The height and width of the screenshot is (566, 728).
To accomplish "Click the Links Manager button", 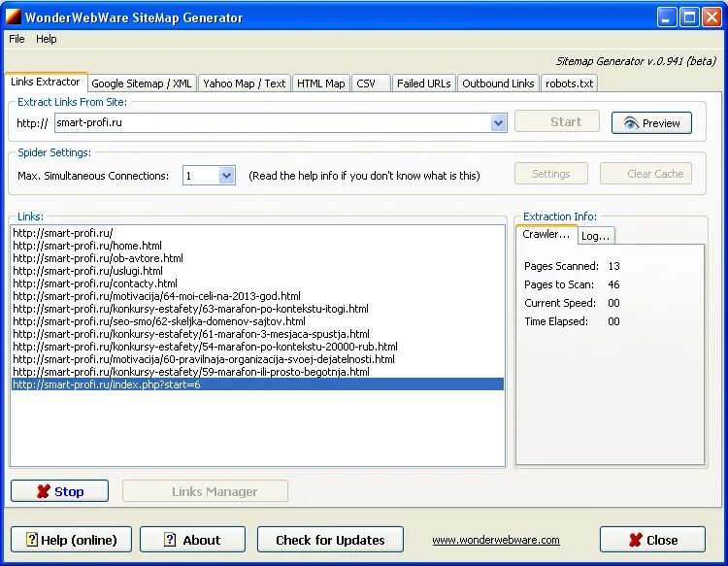I will pos(205,491).
